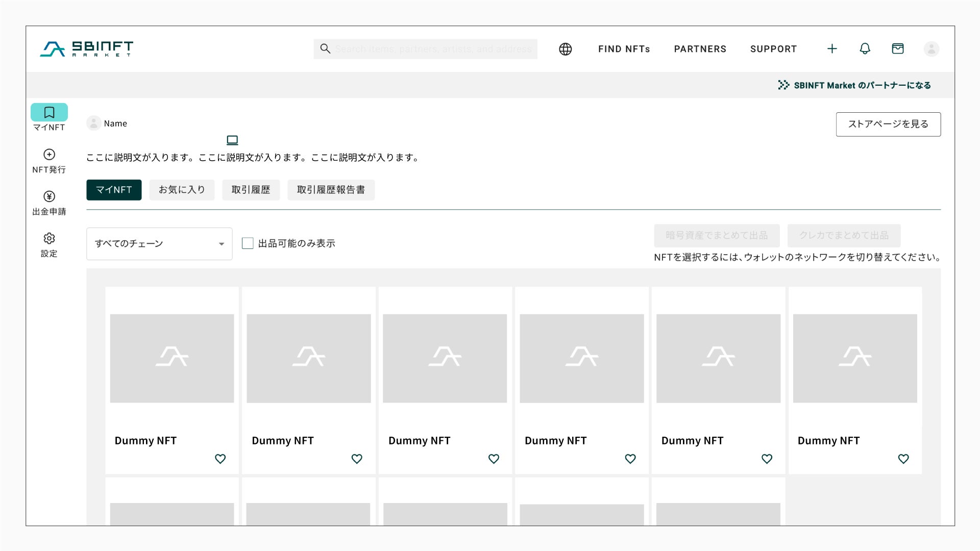Open user profile avatar in header
The image size is (980, 551).
931,49
